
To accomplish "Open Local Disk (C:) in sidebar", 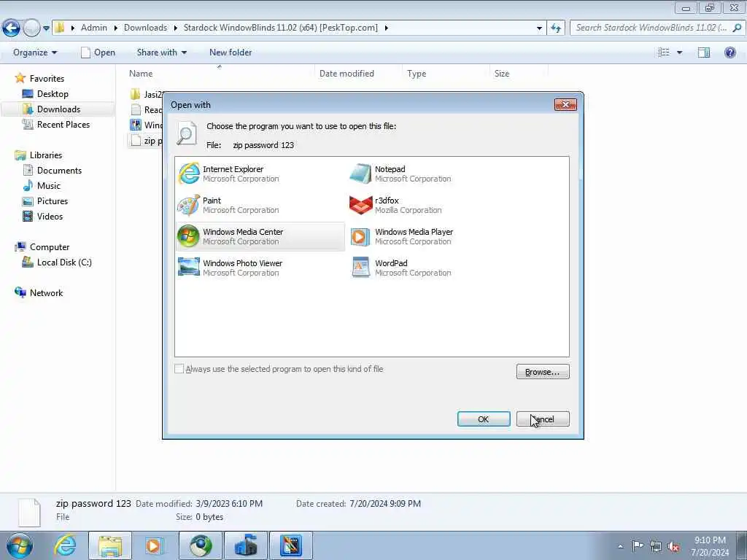I will coord(64,262).
